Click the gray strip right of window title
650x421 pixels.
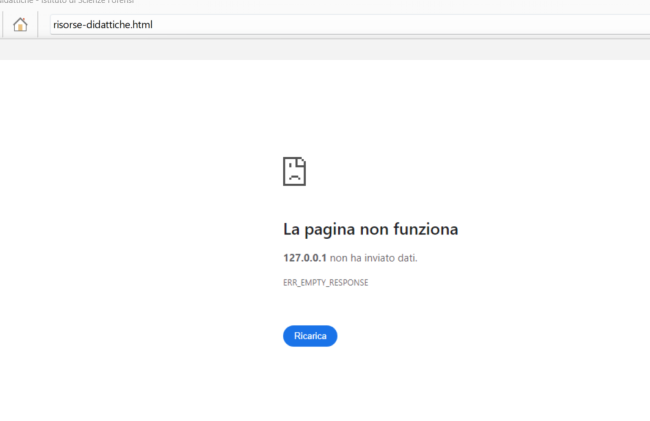[x=400, y=4]
